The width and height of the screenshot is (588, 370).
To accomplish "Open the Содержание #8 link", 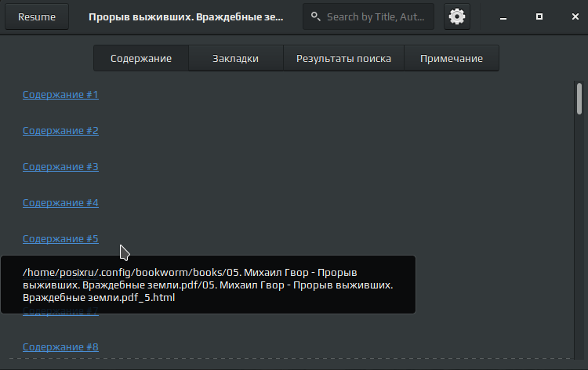I will click(60, 346).
